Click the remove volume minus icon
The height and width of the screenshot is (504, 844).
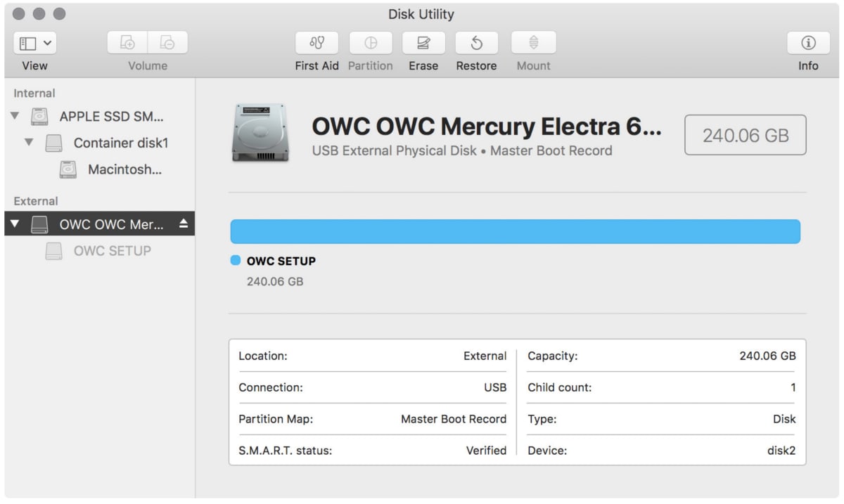click(167, 43)
